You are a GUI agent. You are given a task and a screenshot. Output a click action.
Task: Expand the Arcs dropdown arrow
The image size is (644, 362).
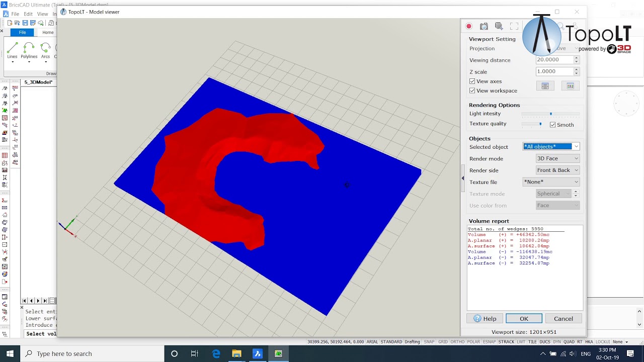pos(45,62)
